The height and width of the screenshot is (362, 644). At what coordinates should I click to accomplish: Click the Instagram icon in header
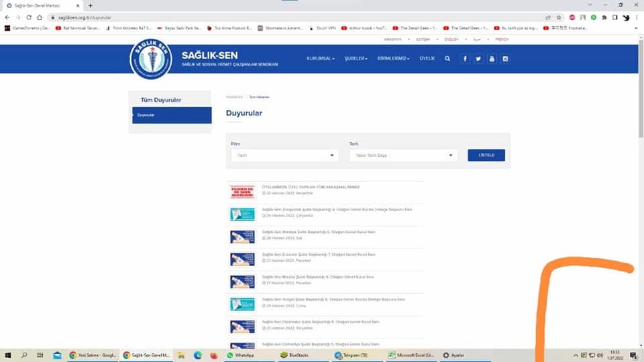click(505, 59)
